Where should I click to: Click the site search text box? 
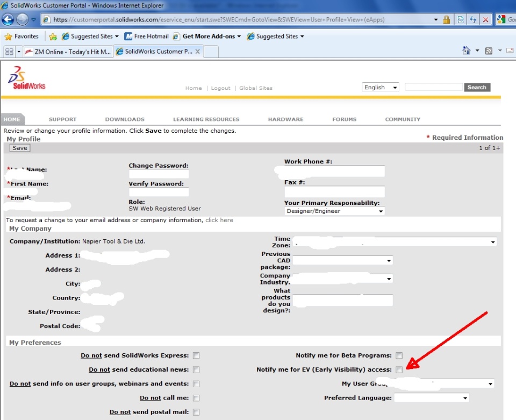tap(434, 87)
